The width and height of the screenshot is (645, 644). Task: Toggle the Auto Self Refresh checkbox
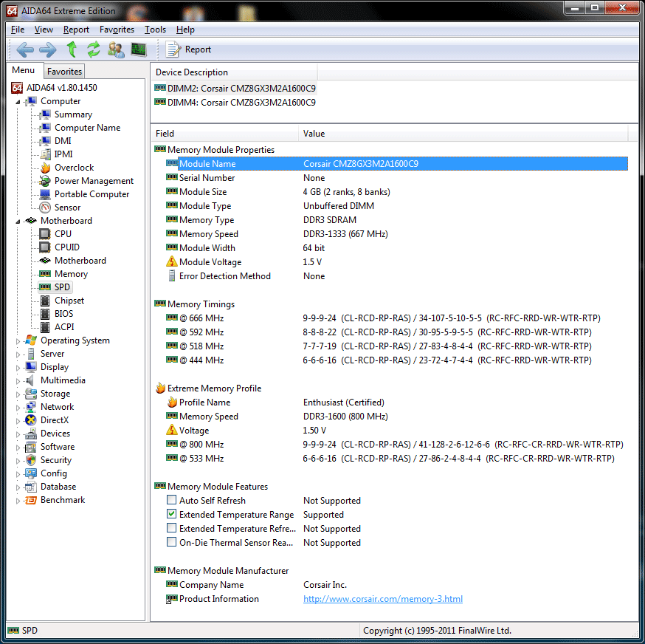[x=171, y=500]
